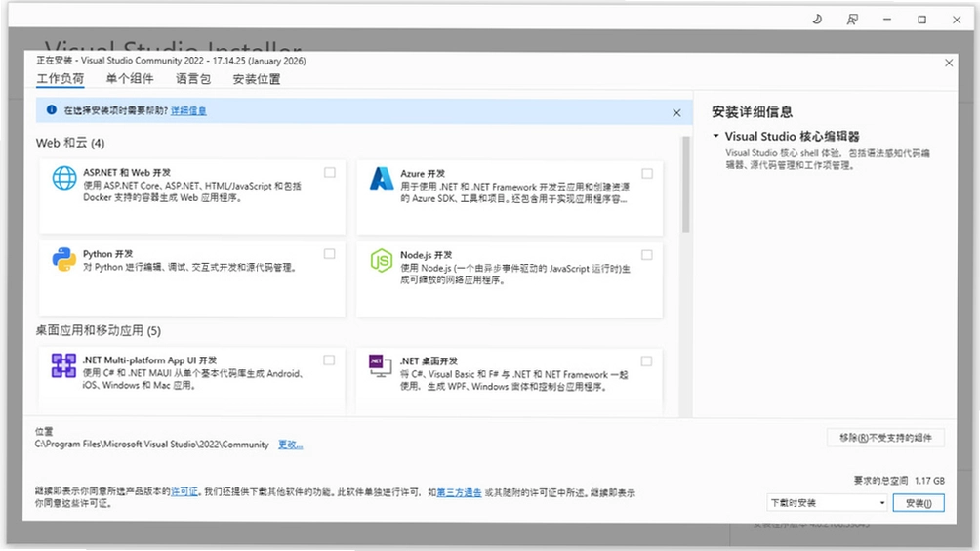Enable the Python 开发 workload checkbox
Viewport: 980px width, 551px height.
pos(329,254)
